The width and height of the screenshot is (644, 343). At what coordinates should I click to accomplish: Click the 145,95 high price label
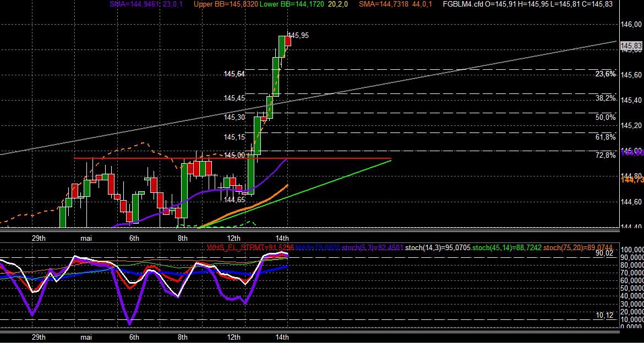[x=298, y=36]
